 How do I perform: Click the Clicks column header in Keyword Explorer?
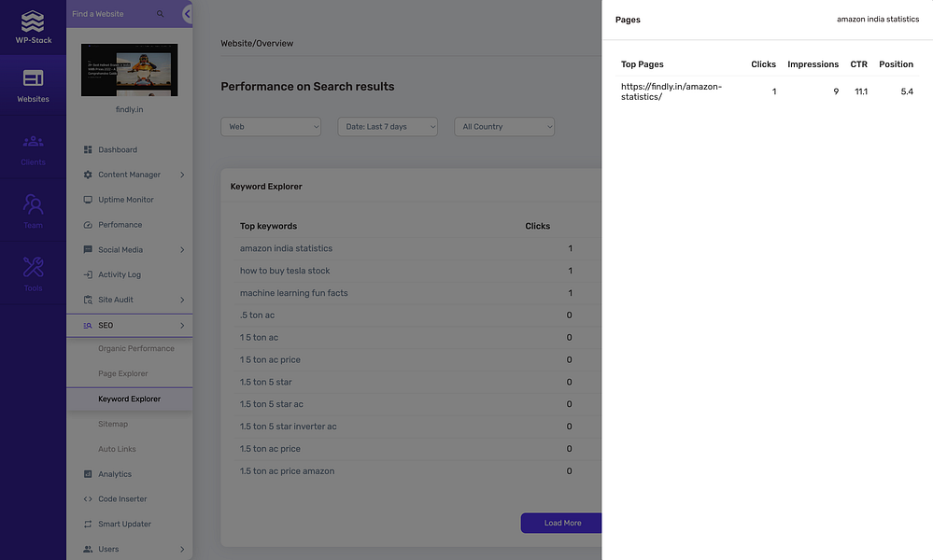[537, 226]
